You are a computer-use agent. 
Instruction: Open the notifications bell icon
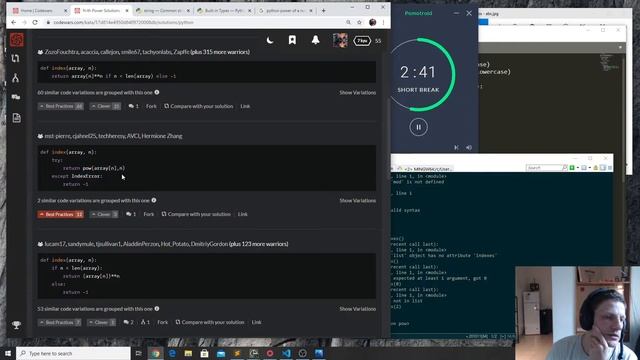point(316,40)
